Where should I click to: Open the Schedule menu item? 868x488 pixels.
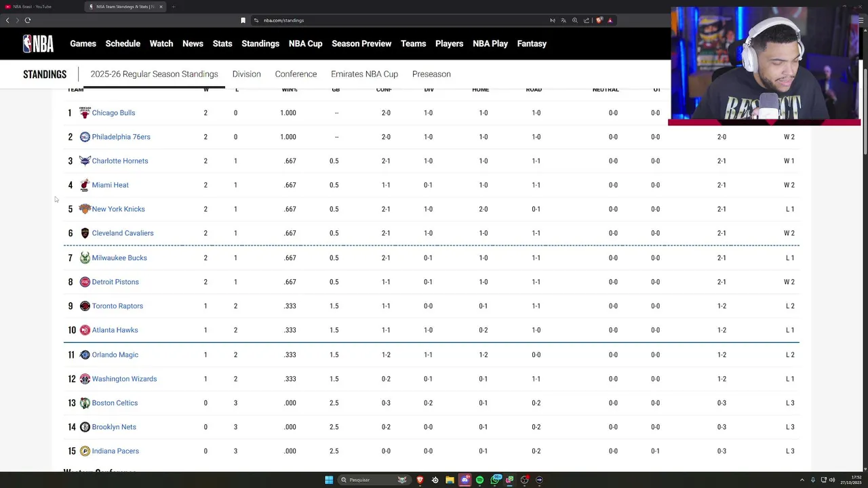click(123, 43)
